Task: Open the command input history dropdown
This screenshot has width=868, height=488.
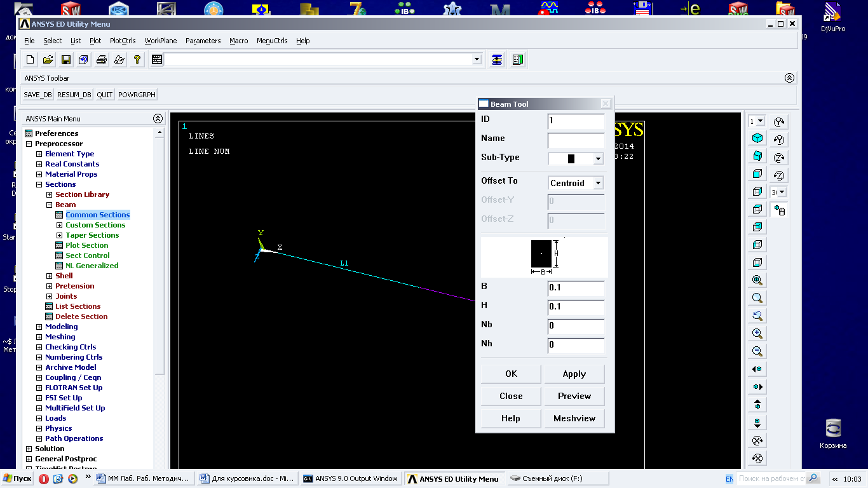Action: [477, 60]
